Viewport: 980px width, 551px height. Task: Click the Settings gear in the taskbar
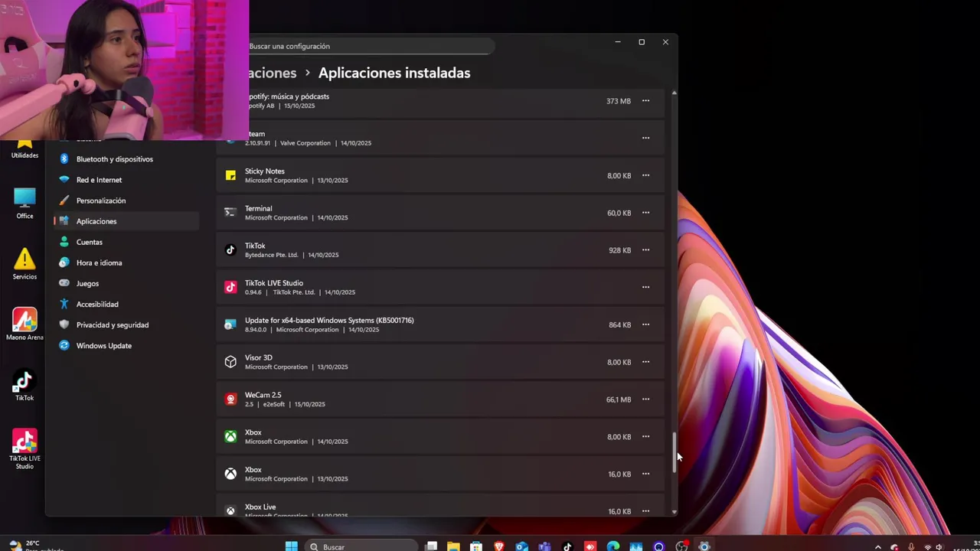click(704, 546)
